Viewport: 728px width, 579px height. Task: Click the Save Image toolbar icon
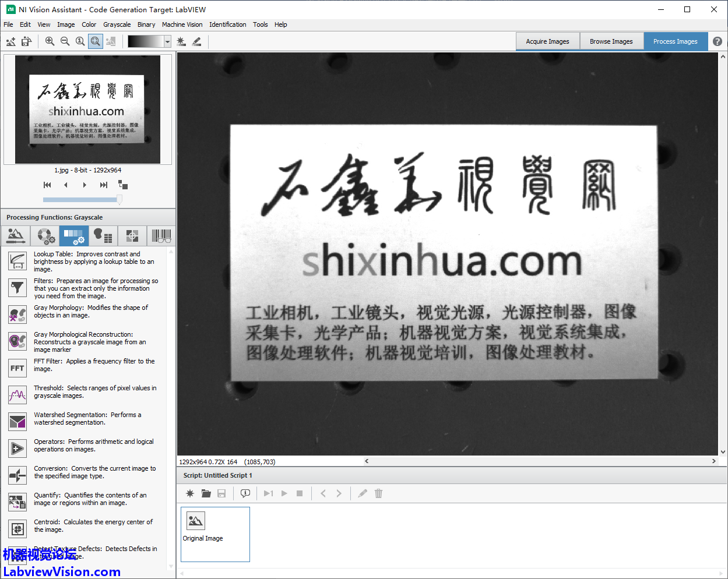26,41
